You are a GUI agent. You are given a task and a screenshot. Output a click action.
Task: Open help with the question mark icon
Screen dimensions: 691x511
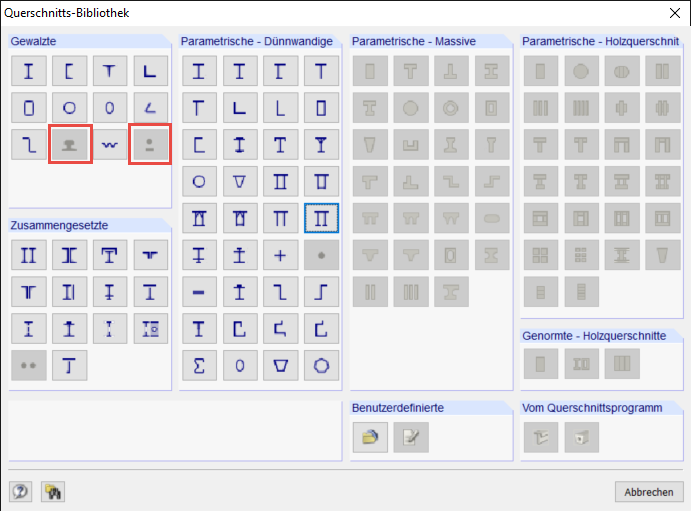click(x=20, y=491)
